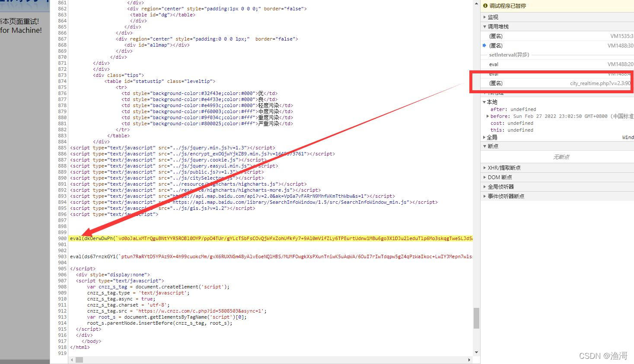Select call stack frame (匿名) VM1488:30
Viewport: 634px width, 364px height.
[557, 46]
